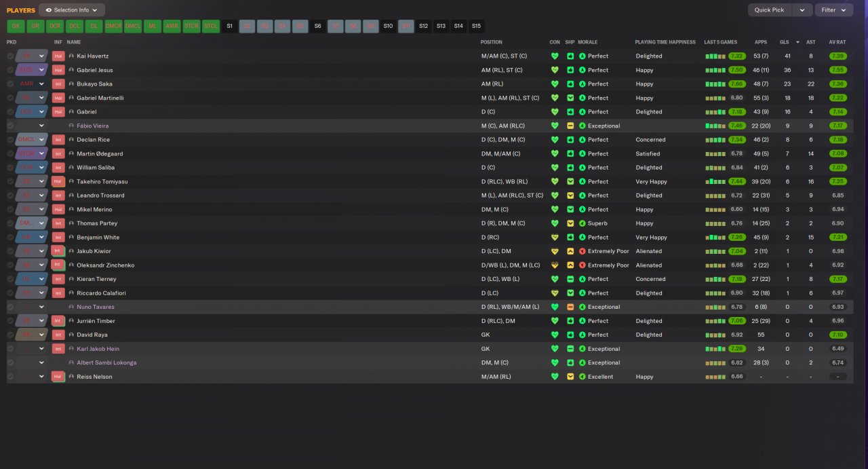868x469 pixels.
Task: Click the 'Int' info badge beside Declan Rice
Action: pos(58,140)
